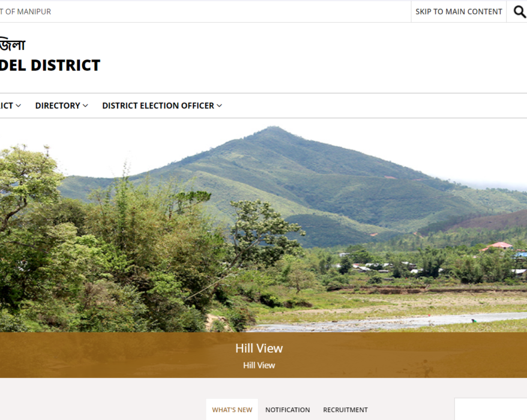The image size is (527, 420).
Task: Follow the Skip to Main Content link
Action: point(459,12)
